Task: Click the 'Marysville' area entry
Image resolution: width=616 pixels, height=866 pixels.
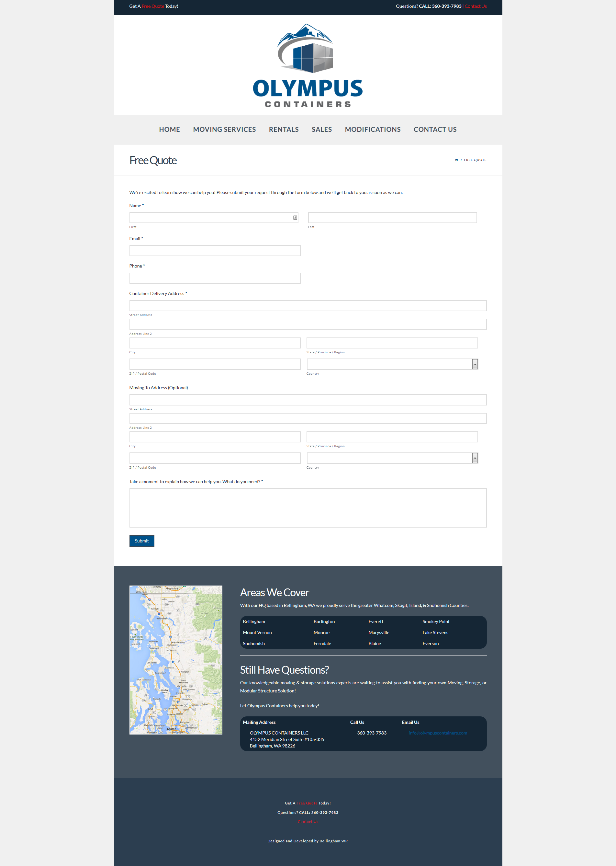Action: point(378,632)
